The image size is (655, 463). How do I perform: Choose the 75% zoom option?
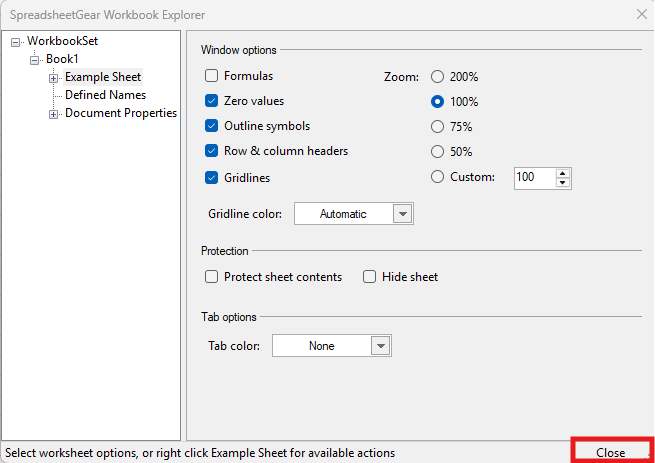tap(437, 126)
